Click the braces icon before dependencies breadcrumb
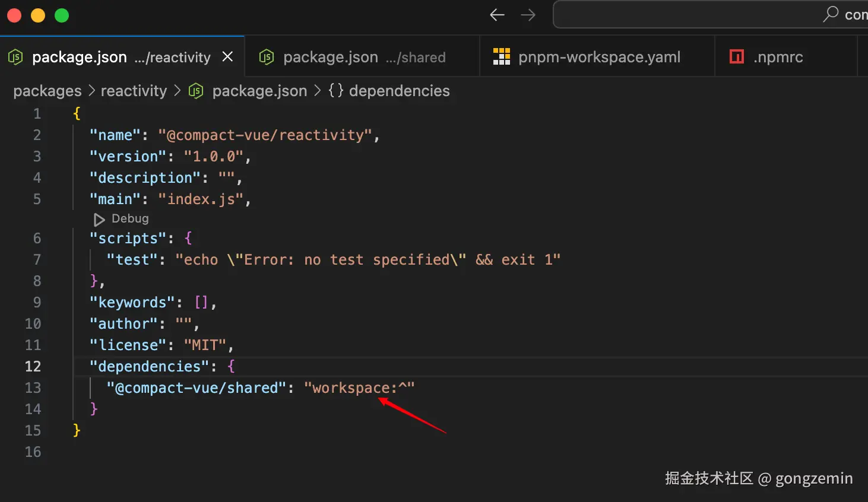Image resolution: width=868 pixels, height=502 pixels. pyautogui.click(x=335, y=91)
